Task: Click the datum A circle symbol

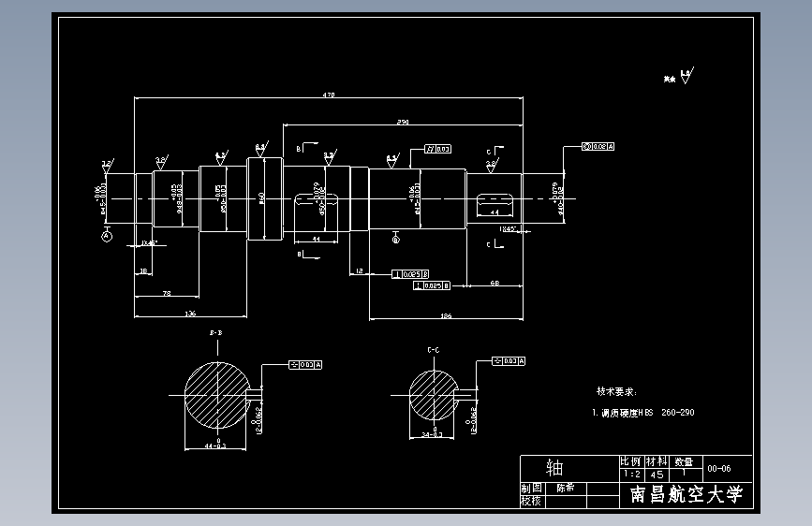Action: [x=107, y=236]
